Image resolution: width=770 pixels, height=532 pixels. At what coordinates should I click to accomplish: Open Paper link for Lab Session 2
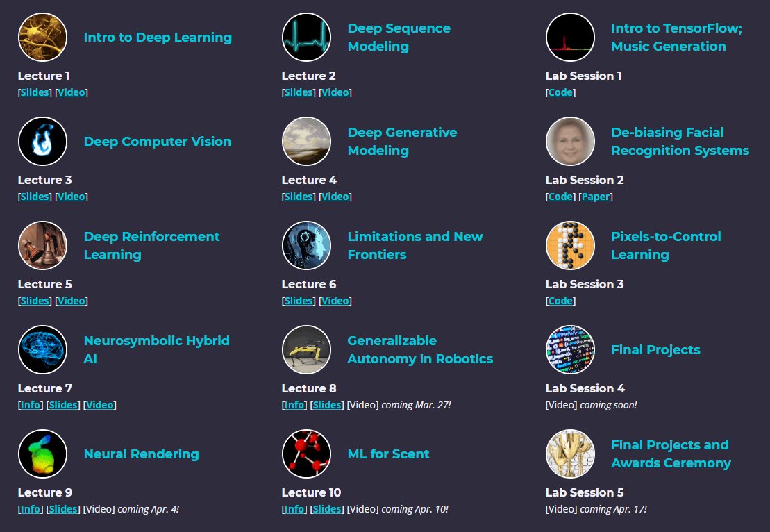pyautogui.click(x=596, y=197)
